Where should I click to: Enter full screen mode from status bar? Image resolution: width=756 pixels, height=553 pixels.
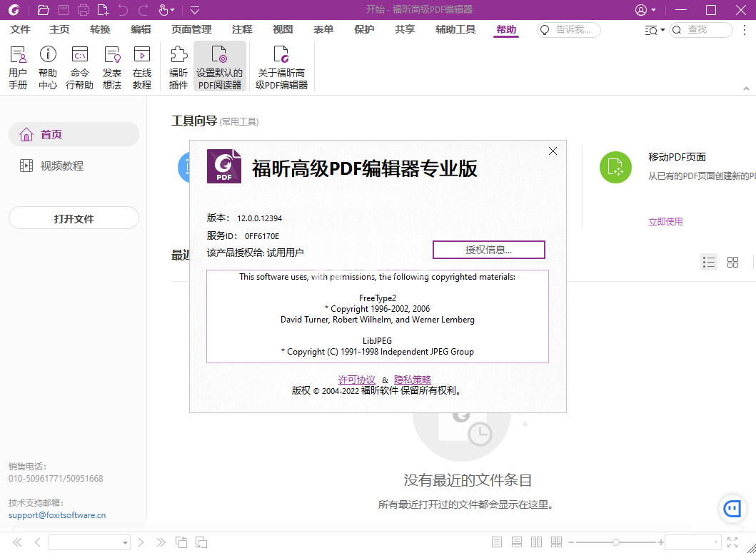point(732,542)
